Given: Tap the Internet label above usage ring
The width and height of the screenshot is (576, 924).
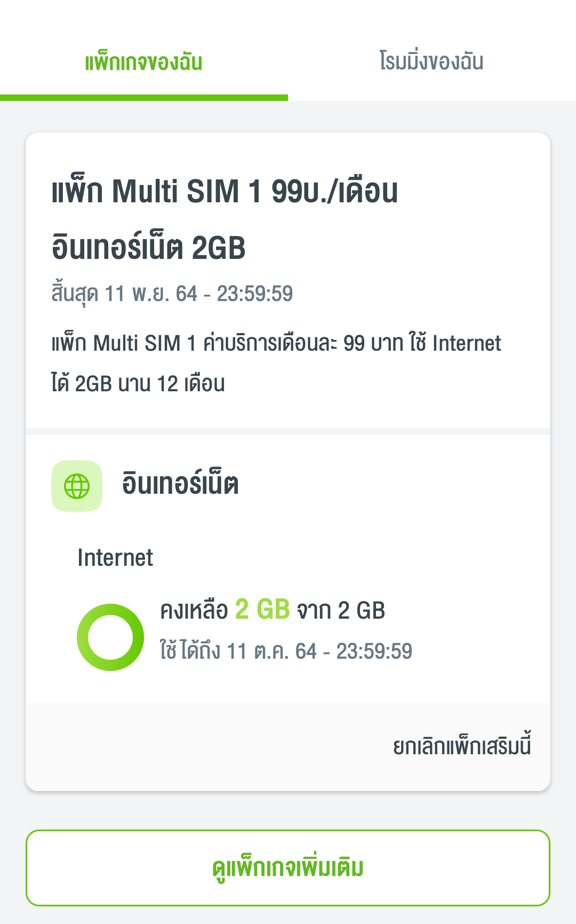Looking at the screenshot, I should pos(115,558).
